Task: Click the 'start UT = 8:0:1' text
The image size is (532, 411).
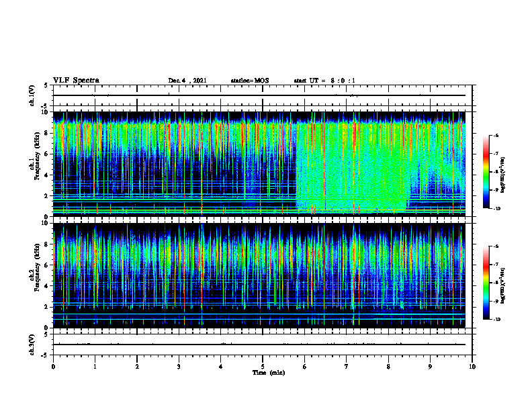Action: tap(324, 81)
